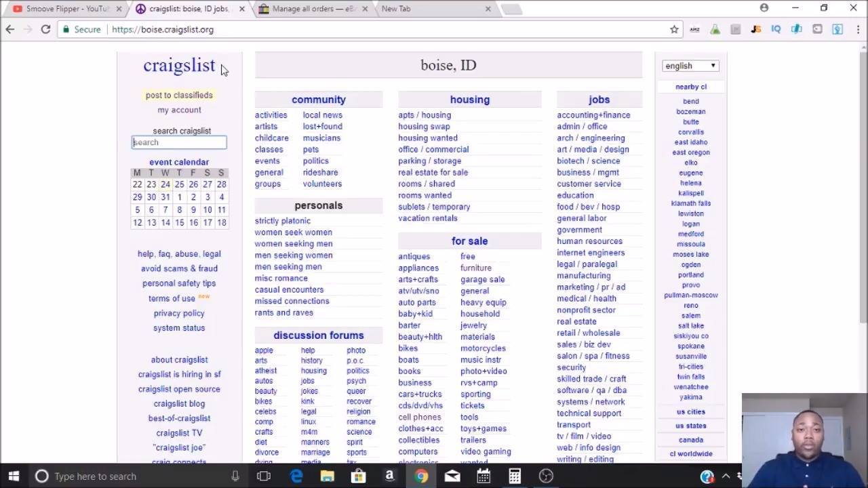The width and height of the screenshot is (868, 488).
Task: Open the Amazon taskbar app
Action: (x=390, y=476)
